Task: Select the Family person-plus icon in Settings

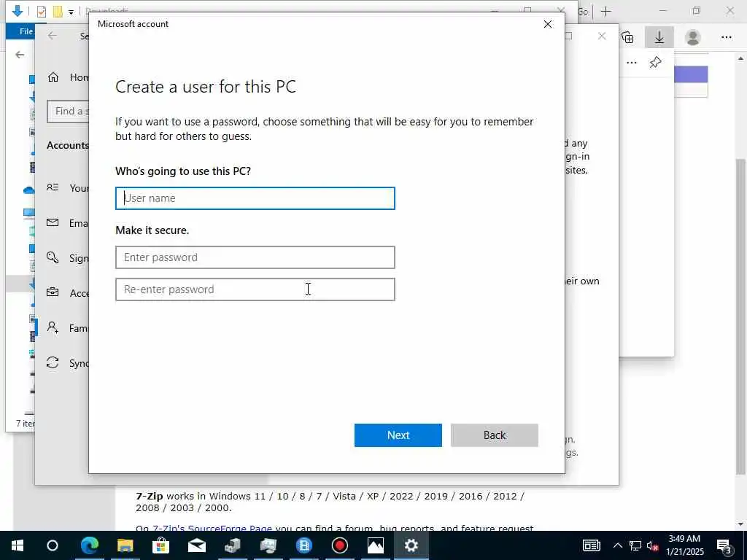Action: coord(53,327)
